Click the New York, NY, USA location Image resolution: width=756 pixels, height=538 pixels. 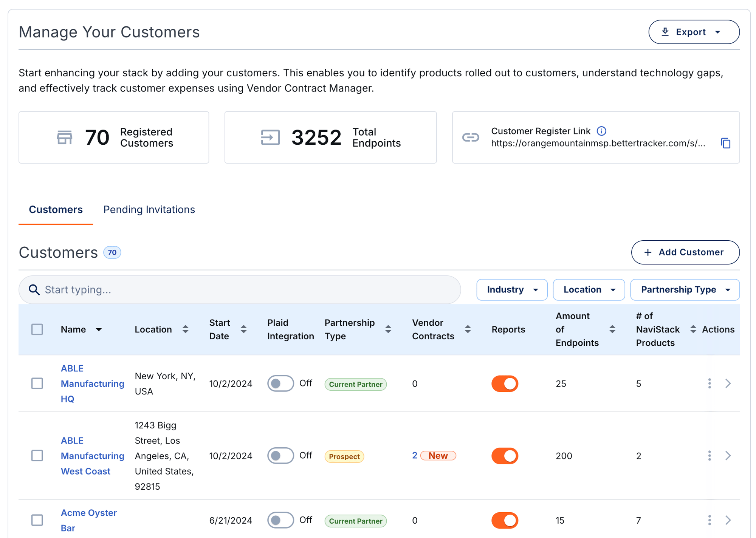(165, 383)
